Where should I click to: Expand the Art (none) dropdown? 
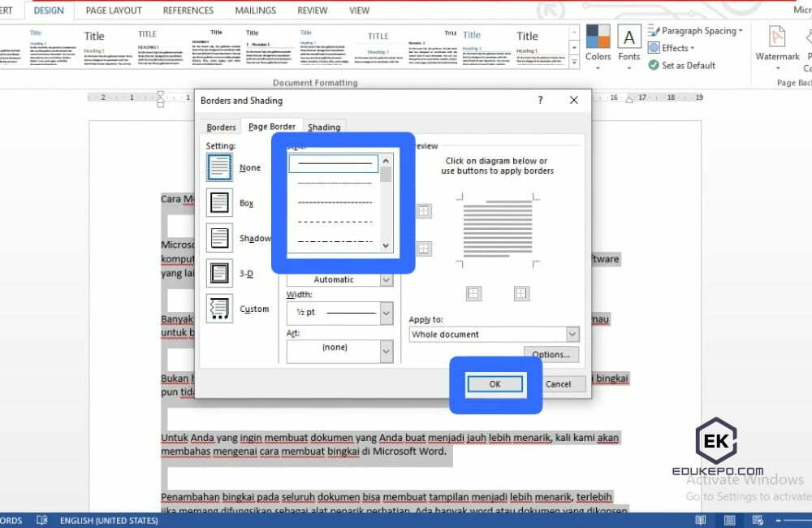tap(387, 351)
